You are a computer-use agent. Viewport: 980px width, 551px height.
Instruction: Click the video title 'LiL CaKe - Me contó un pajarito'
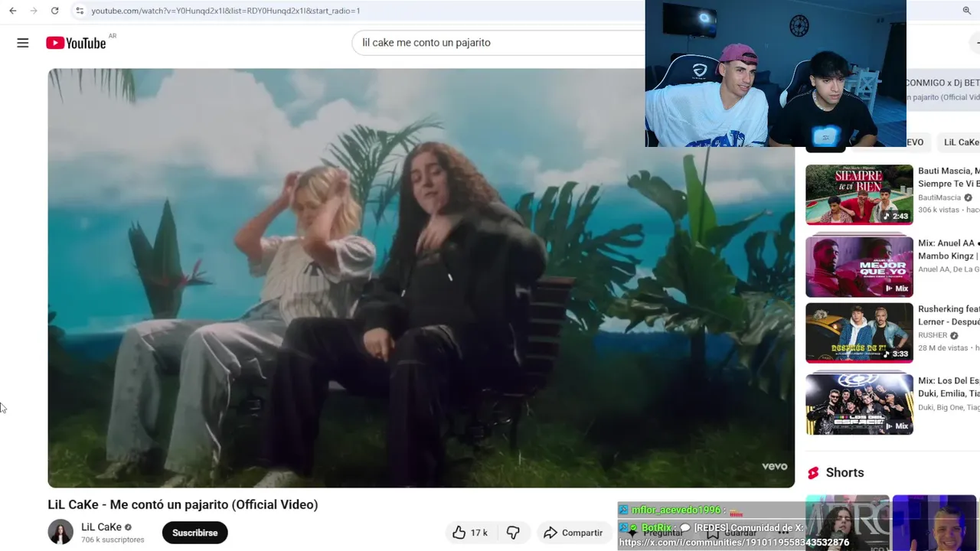point(183,504)
